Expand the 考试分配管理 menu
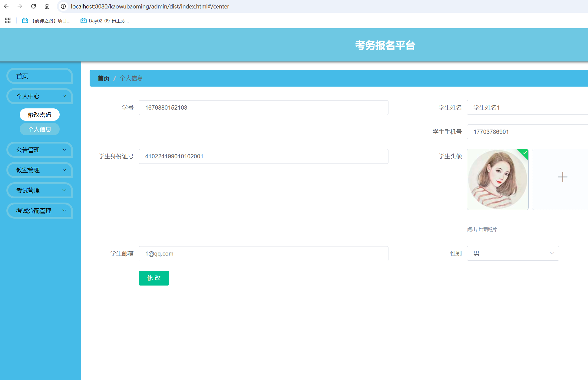The width and height of the screenshot is (588, 380). tap(40, 211)
